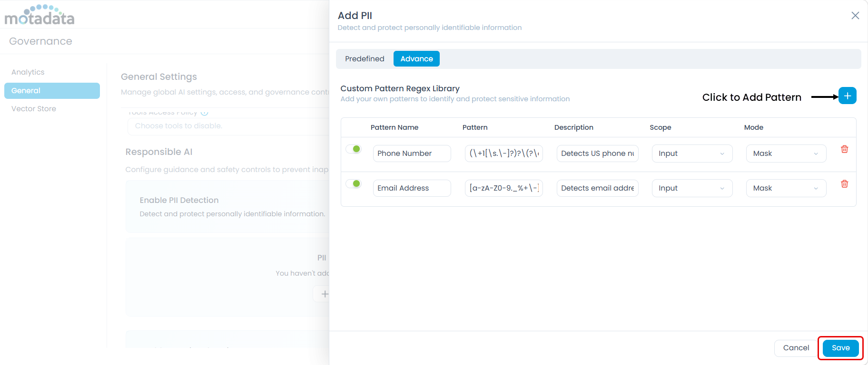
Task: Select the Advance tab
Action: [x=416, y=59]
